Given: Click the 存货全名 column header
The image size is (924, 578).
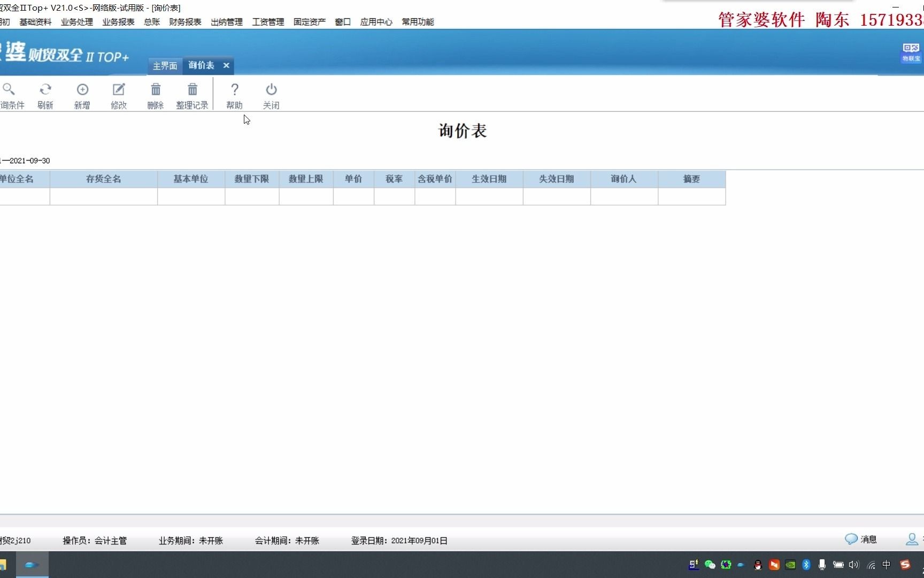Looking at the screenshot, I should click(104, 179).
